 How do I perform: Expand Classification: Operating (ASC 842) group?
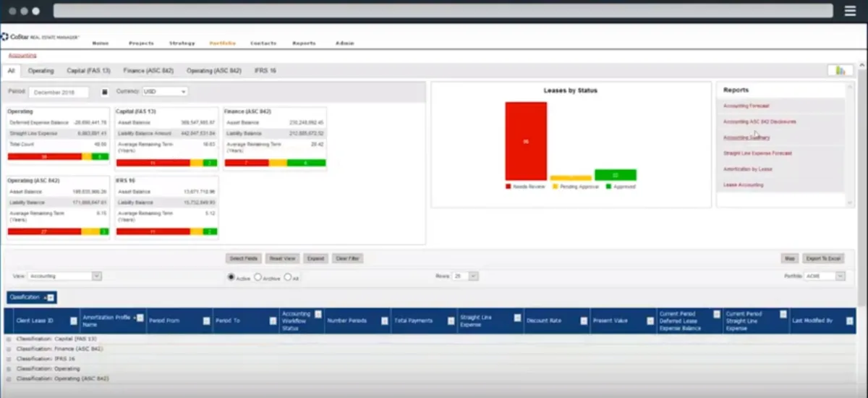[x=9, y=378]
